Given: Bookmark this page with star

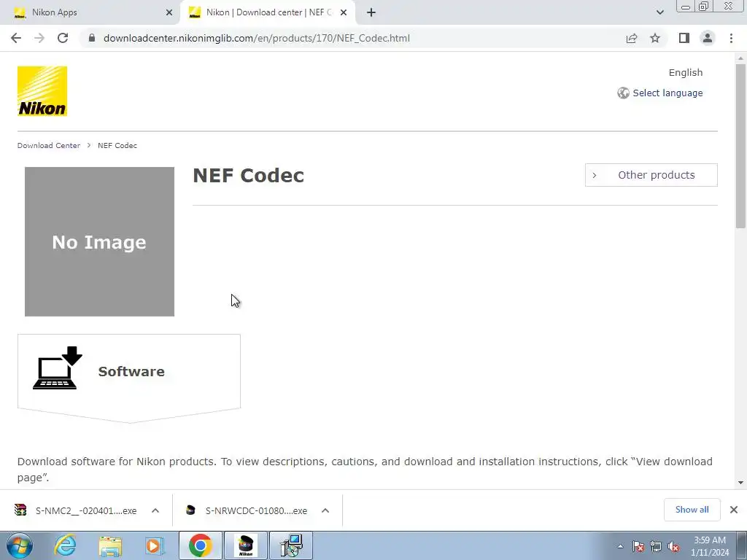Looking at the screenshot, I should click(x=655, y=38).
